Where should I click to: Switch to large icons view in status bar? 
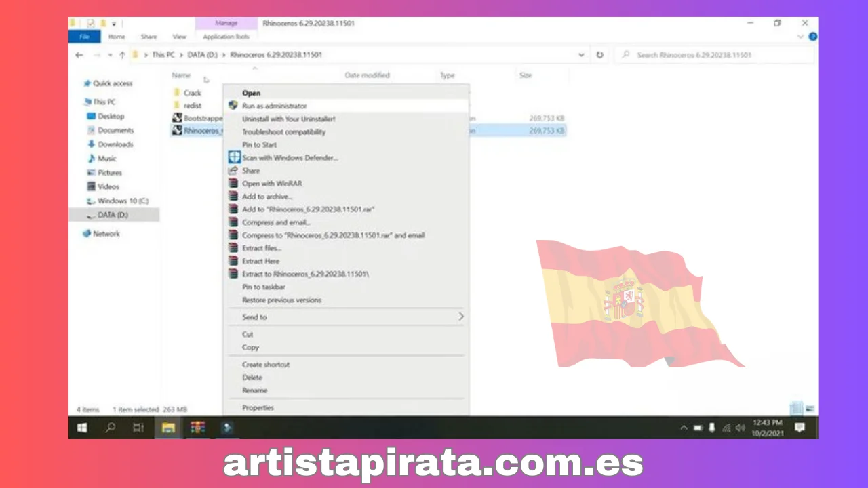tap(809, 409)
